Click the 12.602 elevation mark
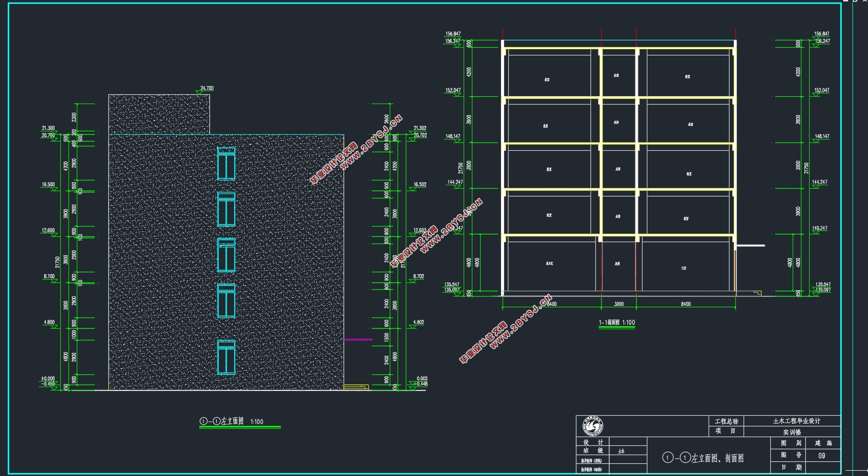Viewport: 868px width, 476px height. tap(420, 230)
